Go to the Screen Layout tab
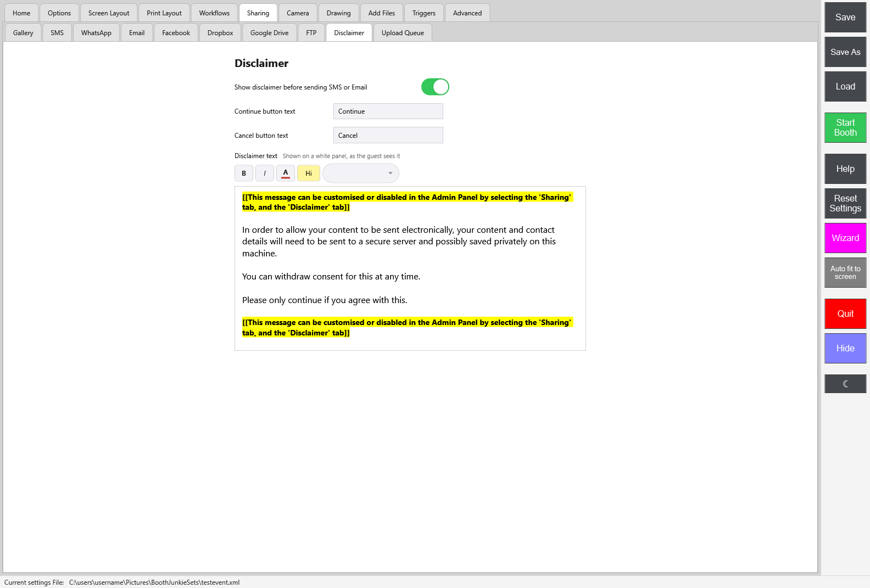 109,13
